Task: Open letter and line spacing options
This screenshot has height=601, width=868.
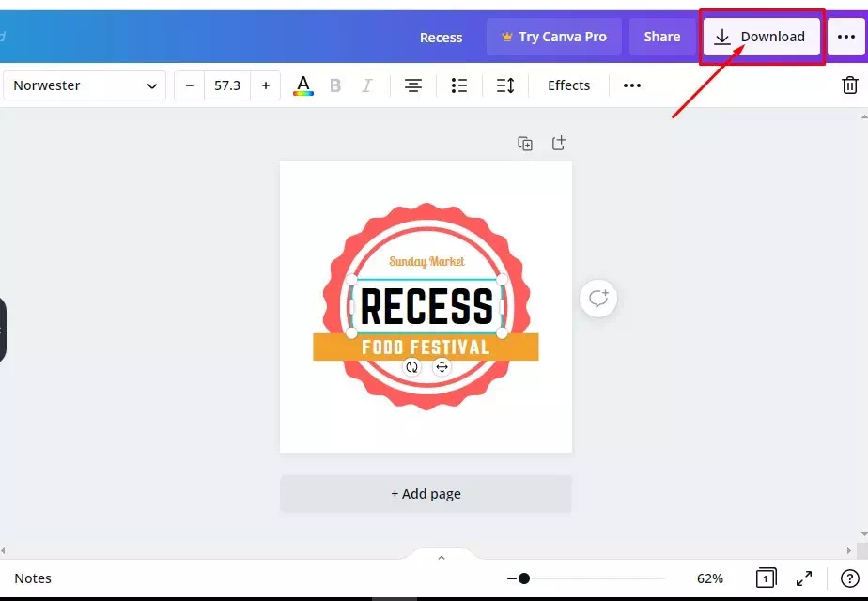Action: click(505, 85)
